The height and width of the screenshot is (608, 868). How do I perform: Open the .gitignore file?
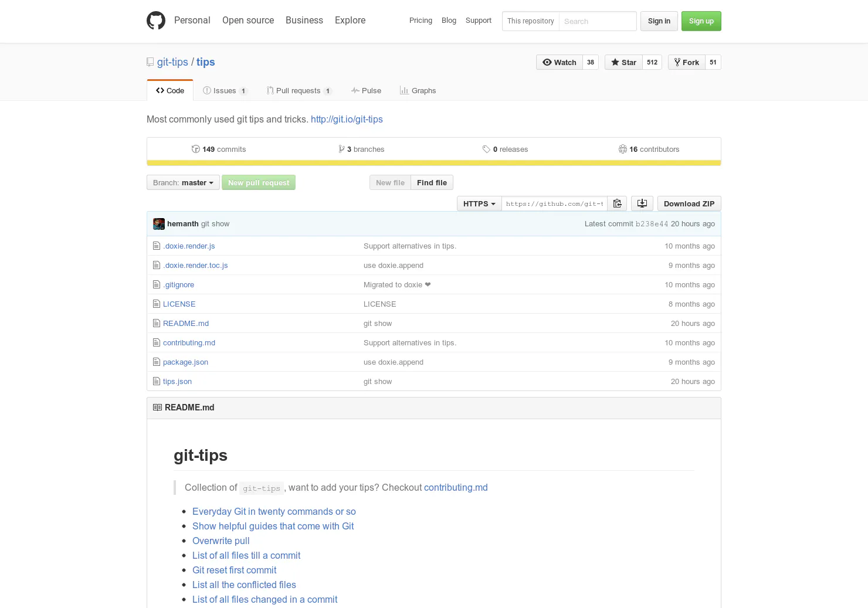coord(179,285)
